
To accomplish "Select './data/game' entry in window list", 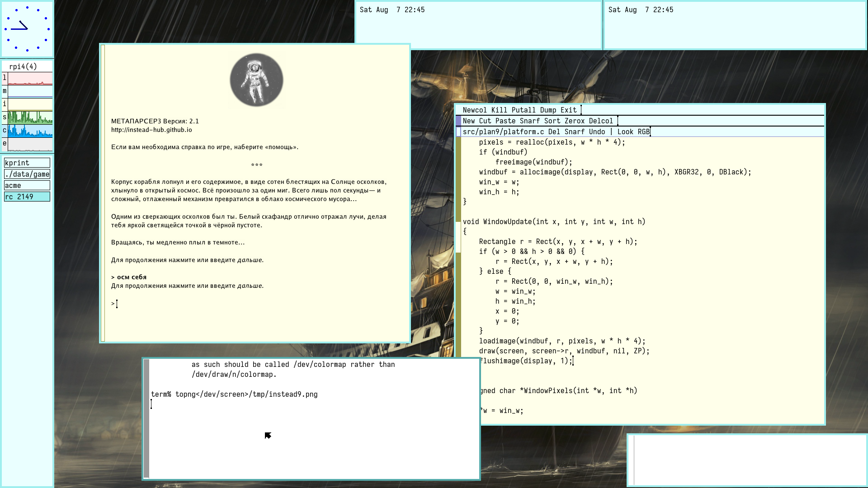I will pos(27,174).
